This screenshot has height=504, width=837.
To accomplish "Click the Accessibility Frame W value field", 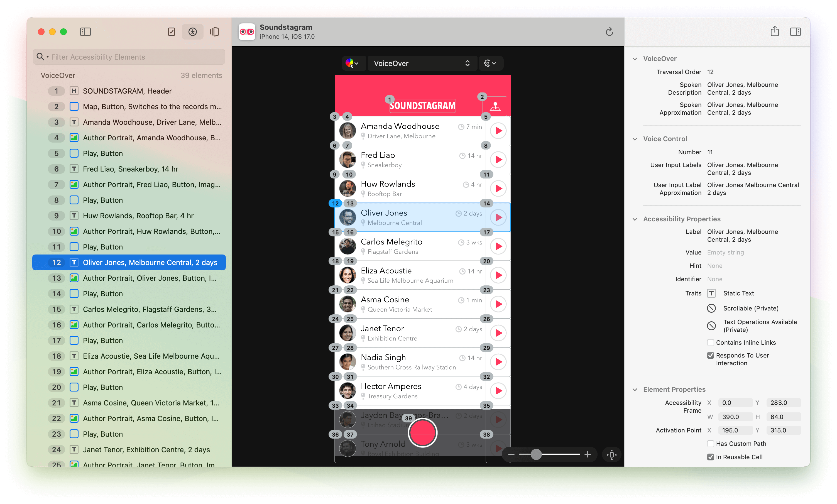I will pyautogui.click(x=735, y=417).
